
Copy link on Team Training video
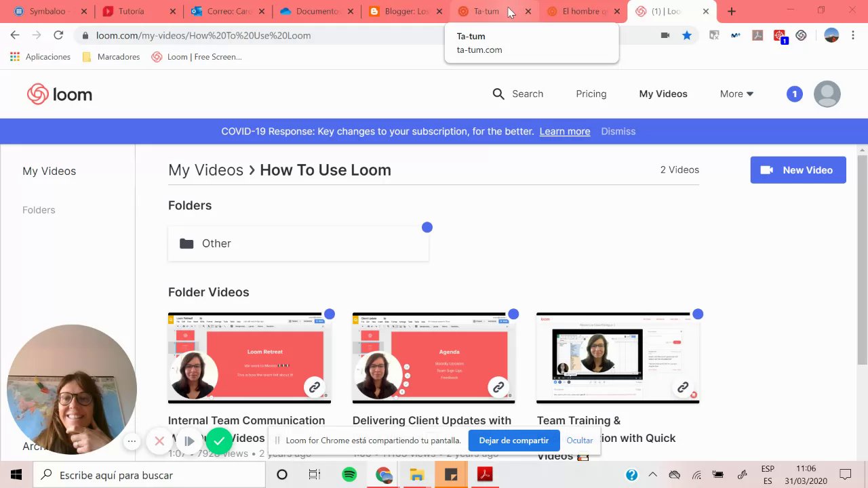(x=683, y=388)
